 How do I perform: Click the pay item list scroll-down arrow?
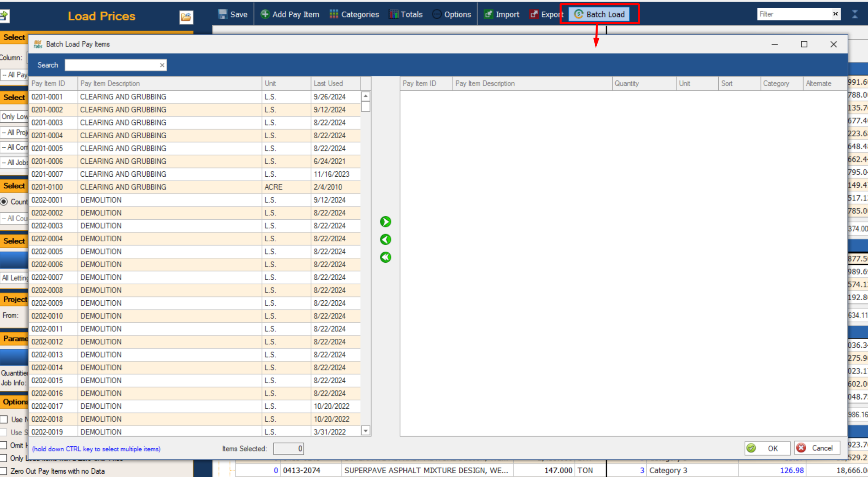pos(366,431)
